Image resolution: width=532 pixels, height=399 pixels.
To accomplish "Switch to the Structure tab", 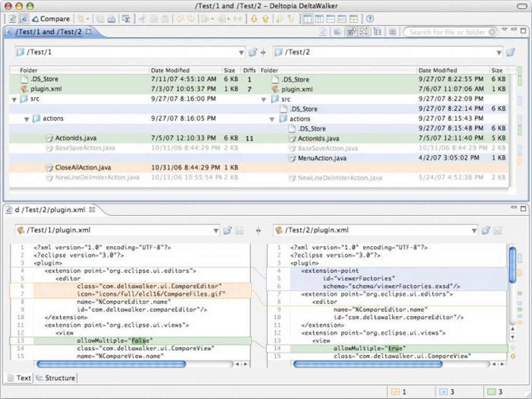I will [55, 378].
